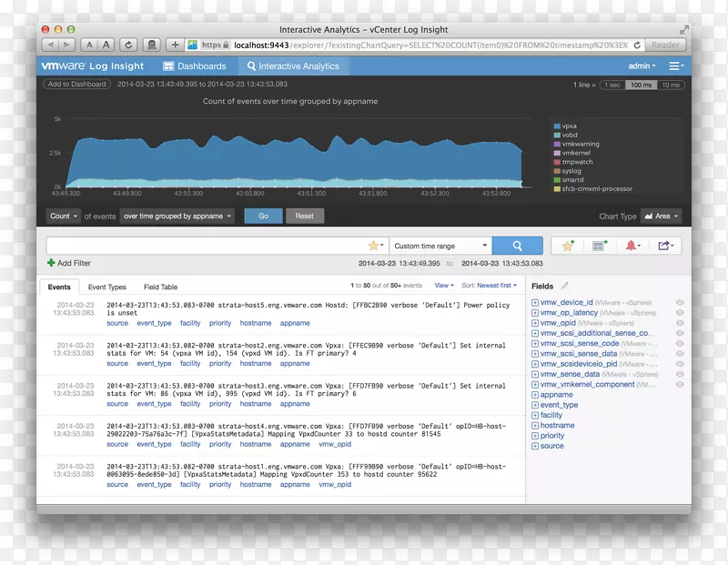
Task: Open the Chart Type Area dropdown
Action: pyautogui.click(x=662, y=217)
